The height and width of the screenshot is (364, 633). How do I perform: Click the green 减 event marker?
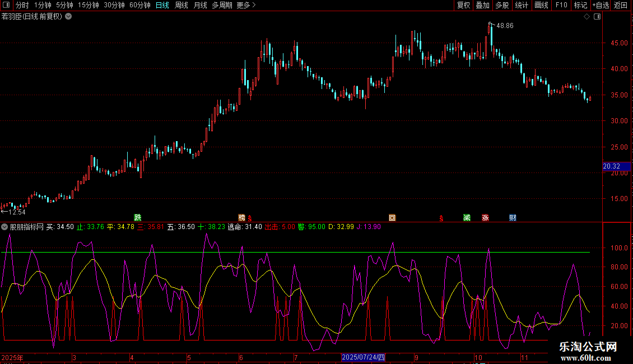pos(467,217)
